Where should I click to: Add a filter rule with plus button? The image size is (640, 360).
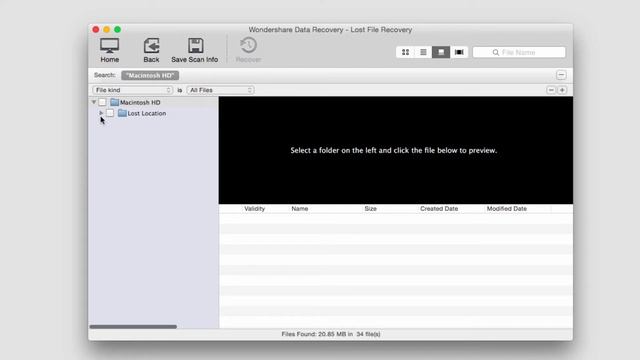click(562, 90)
